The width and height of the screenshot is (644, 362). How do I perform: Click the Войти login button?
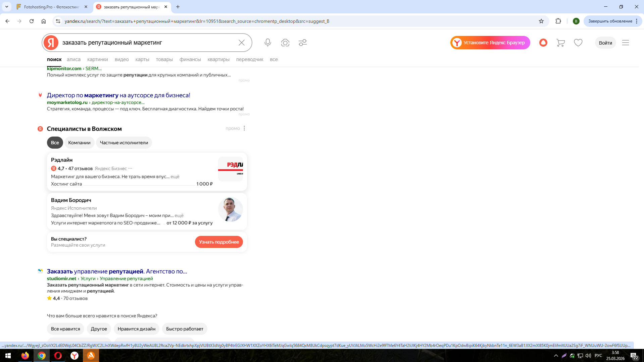click(605, 43)
